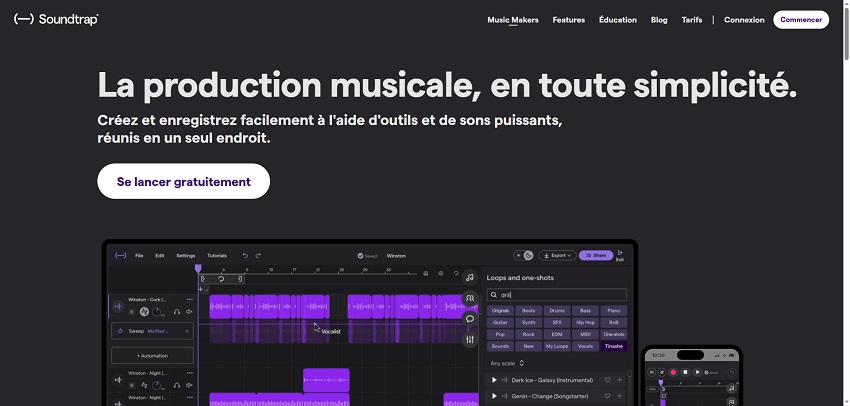Screen dimensions: 850x406
Task: Toggle the Sweep automation power button
Action: point(120,331)
